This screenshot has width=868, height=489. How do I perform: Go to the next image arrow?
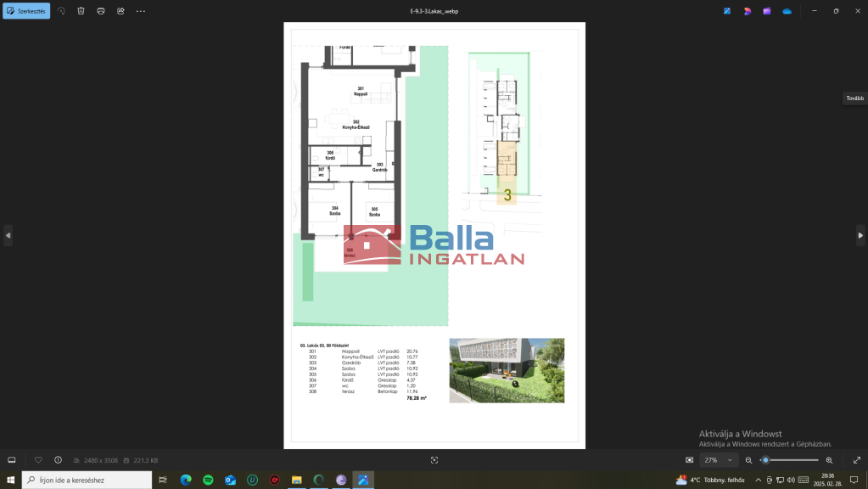pos(860,235)
